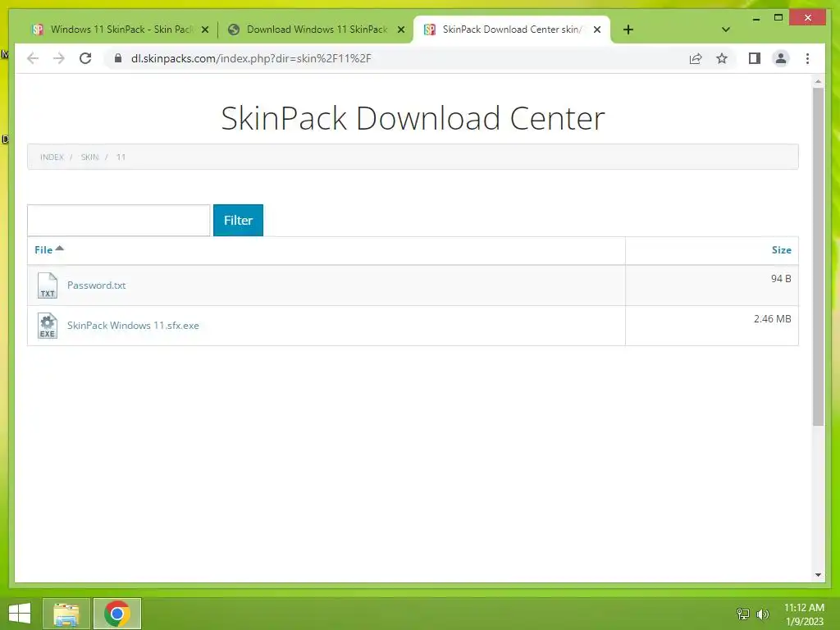Image resolution: width=840 pixels, height=630 pixels.
Task: Click the address bar URL
Action: [251, 58]
